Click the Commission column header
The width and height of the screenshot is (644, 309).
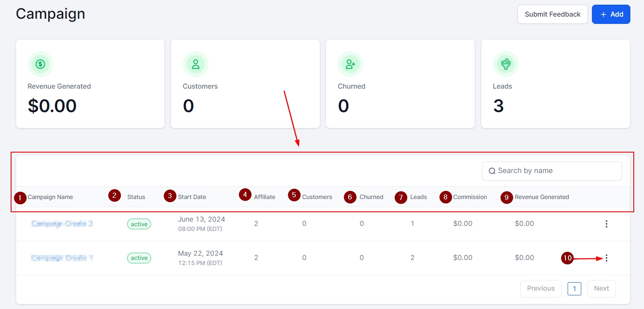(x=470, y=197)
